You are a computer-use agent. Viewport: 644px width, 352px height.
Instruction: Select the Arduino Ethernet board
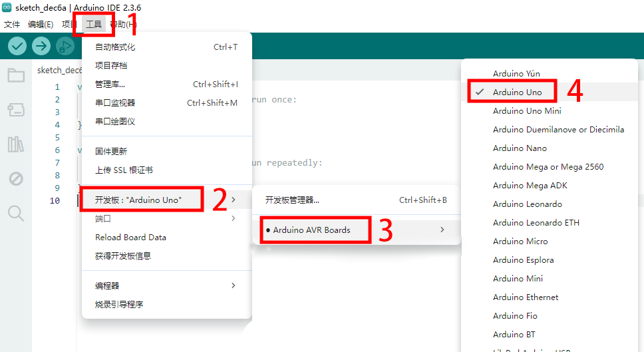pos(550,297)
